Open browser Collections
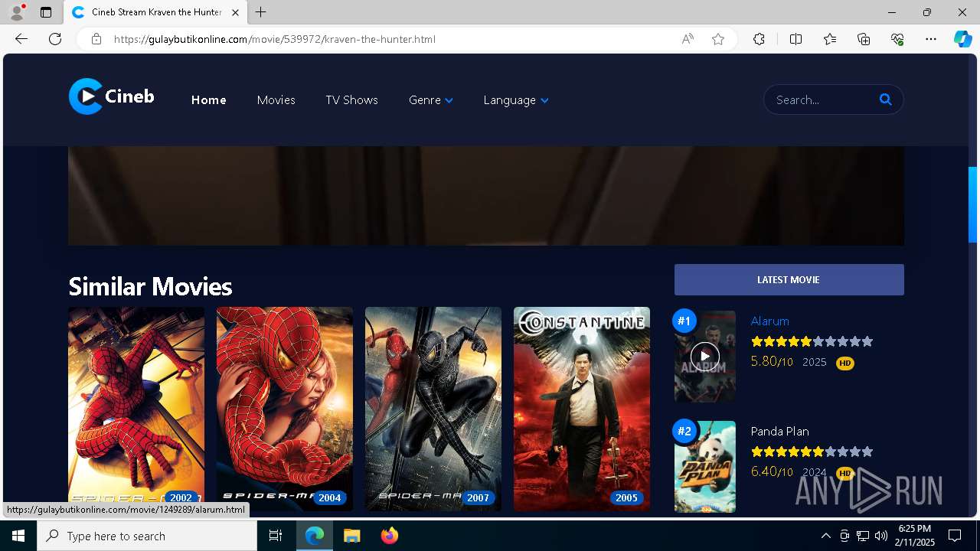Screen dimensions: 980x551 pyautogui.click(x=864, y=39)
